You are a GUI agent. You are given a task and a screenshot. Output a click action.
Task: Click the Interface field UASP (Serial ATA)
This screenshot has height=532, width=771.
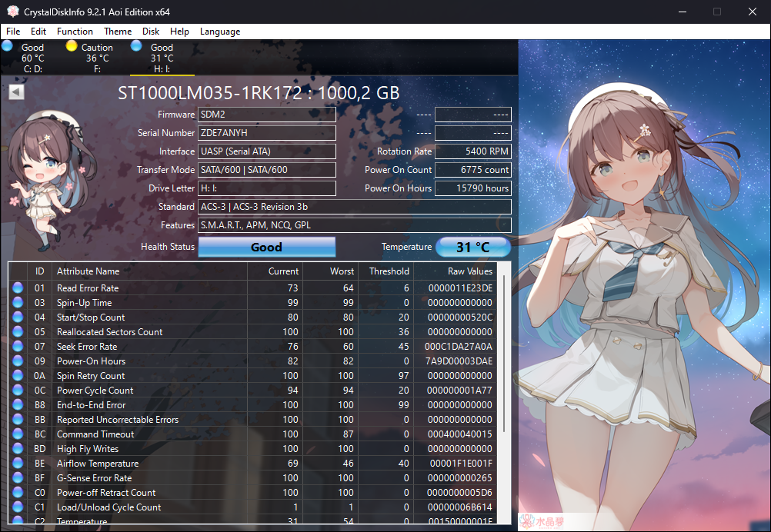pyautogui.click(x=267, y=151)
